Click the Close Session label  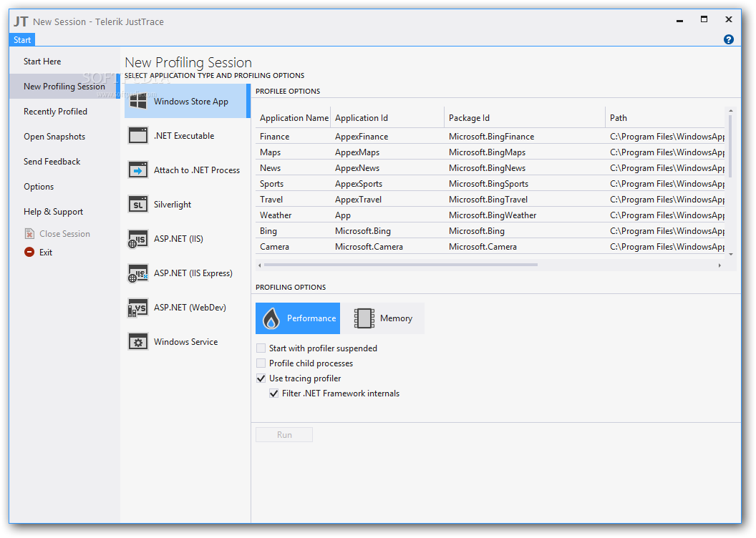coord(64,234)
